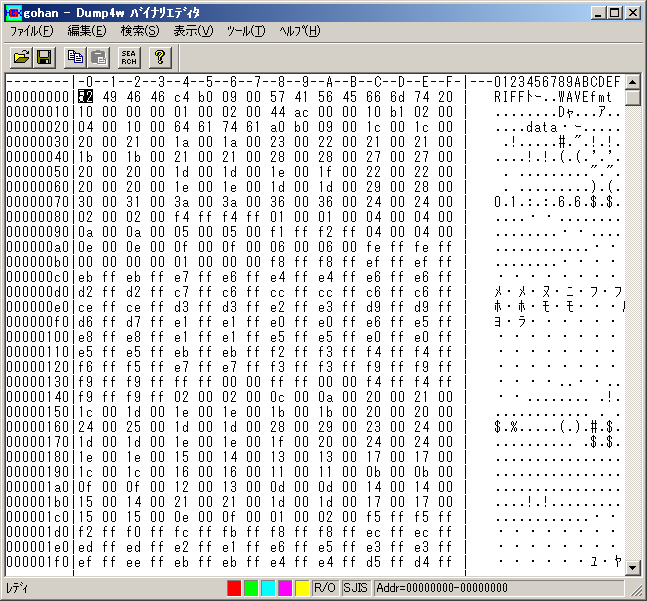
Task: Click the highlighted first hex byte at offset 00000000
Action: [x=85, y=96]
